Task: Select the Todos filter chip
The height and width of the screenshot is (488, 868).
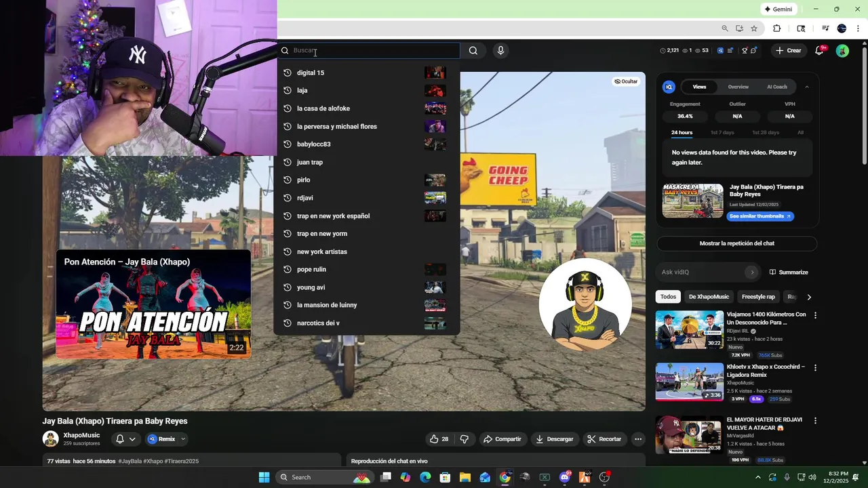Action: [x=668, y=297]
